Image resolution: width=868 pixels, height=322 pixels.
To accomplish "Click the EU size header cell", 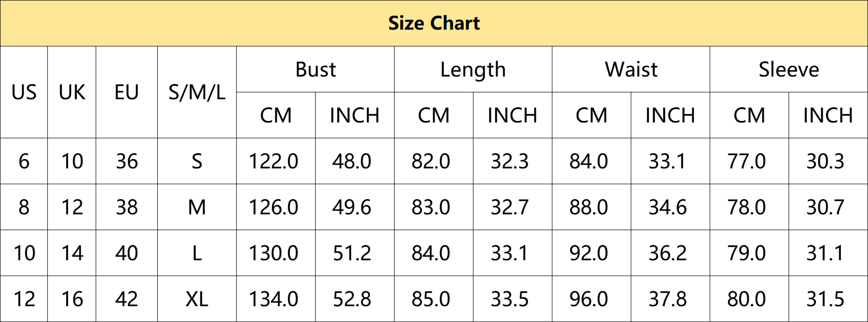I will point(127,92).
